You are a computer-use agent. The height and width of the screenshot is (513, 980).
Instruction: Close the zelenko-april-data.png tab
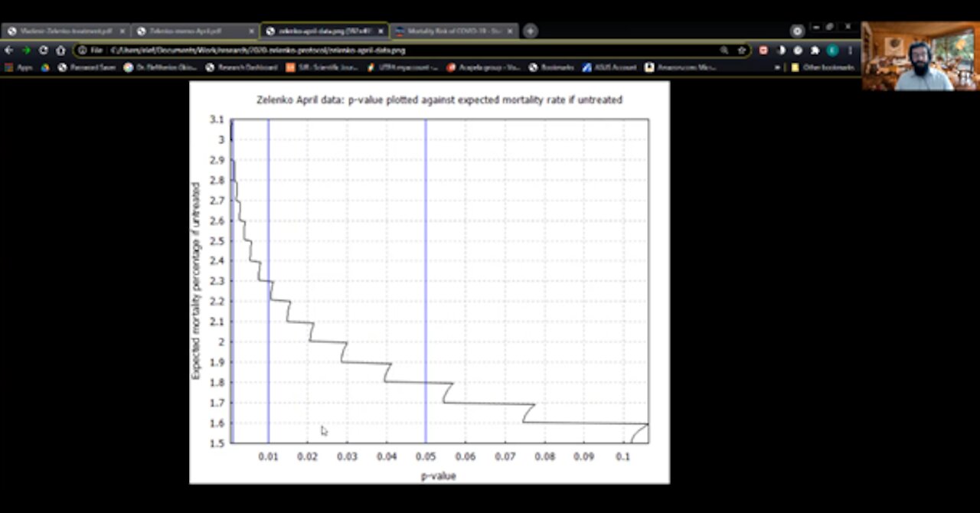(381, 31)
